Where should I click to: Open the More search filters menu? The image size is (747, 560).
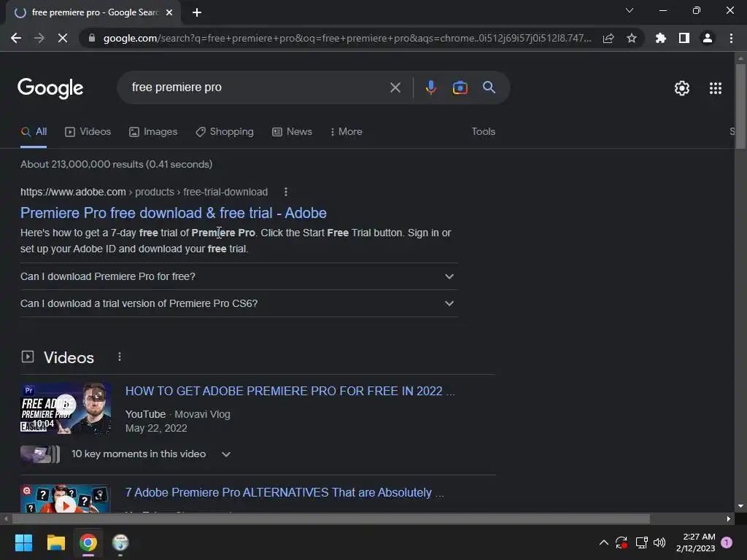click(347, 132)
